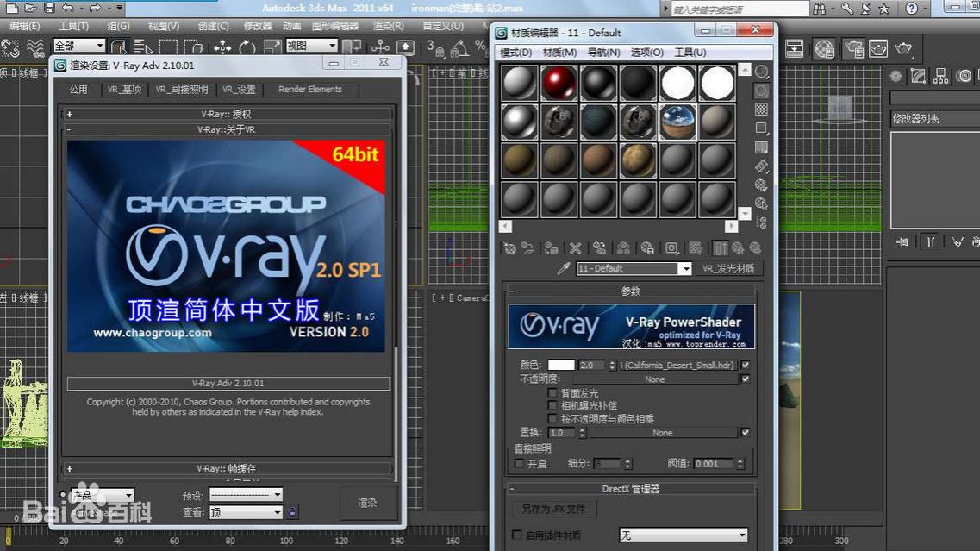Open the 11 - Default material name dropdown
Viewport: 980px width, 551px height.
click(x=685, y=268)
